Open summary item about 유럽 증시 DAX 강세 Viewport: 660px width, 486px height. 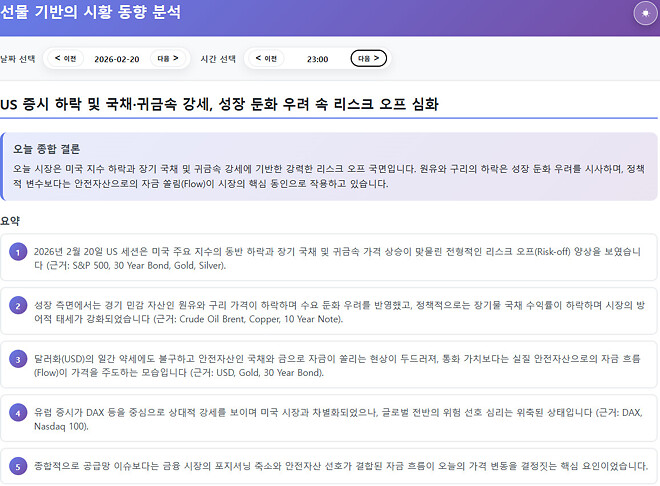pyautogui.click(x=328, y=419)
